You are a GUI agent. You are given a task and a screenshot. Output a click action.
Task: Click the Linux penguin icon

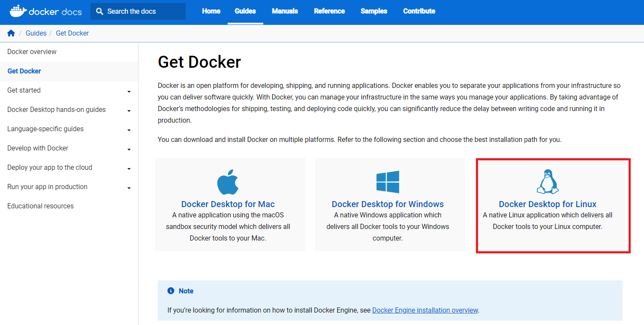point(548,182)
